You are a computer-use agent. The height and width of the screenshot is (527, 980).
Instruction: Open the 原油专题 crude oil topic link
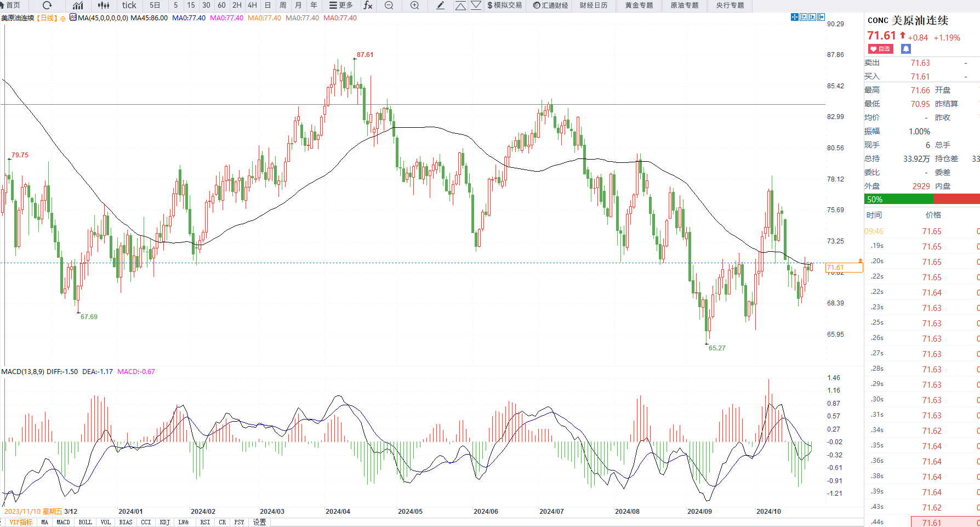click(x=685, y=5)
